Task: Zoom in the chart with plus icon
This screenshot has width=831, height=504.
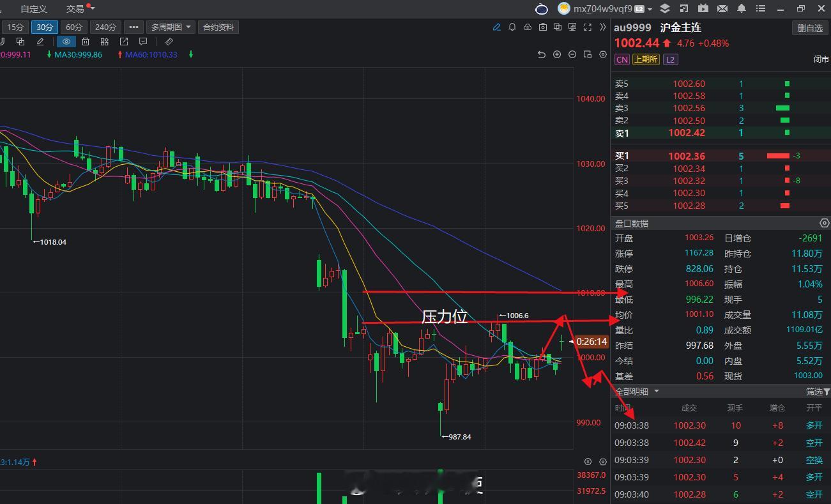Action: pos(557,55)
